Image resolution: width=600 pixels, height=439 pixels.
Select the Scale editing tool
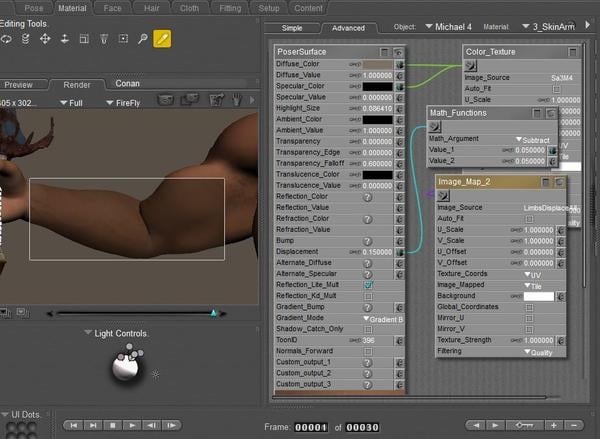pyautogui.click(x=84, y=39)
